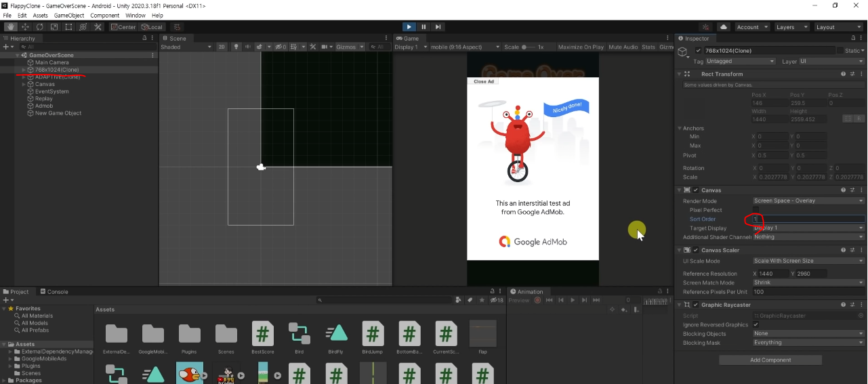Screen dimensions: 868x384
Task: Open the Tag Untagged dropdown
Action: (741, 61)
